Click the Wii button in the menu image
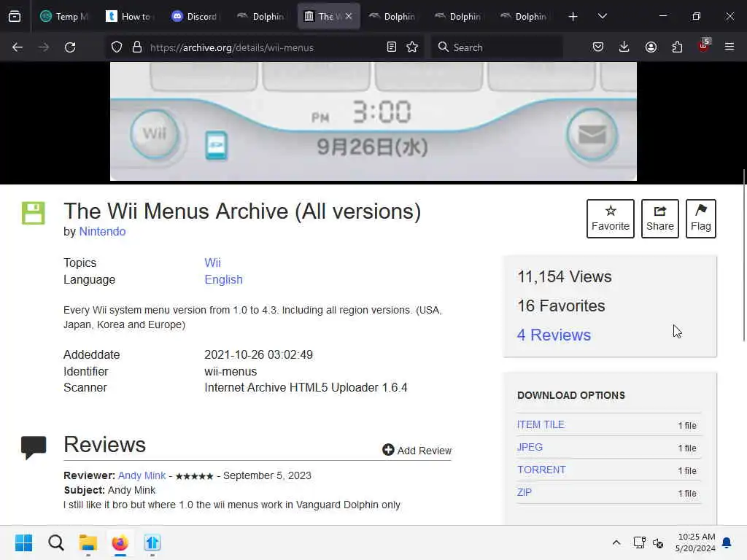747x560 pixels. point(155,134)
